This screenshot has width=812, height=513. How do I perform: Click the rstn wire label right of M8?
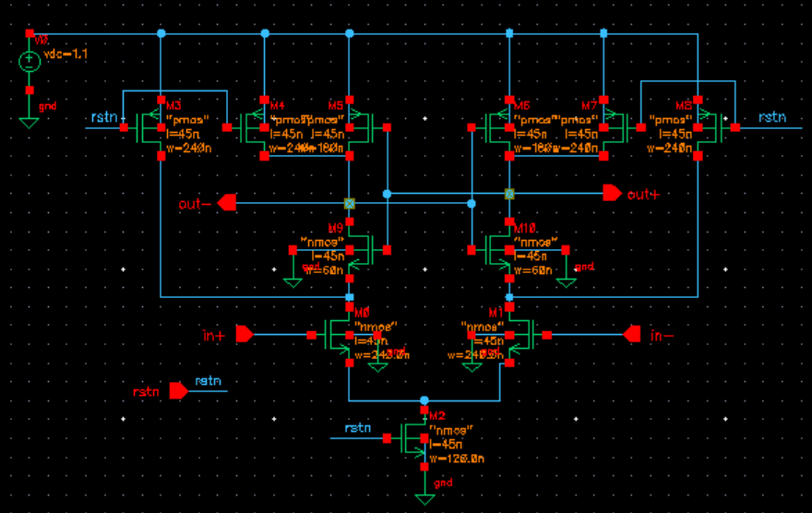pos(772,117)
